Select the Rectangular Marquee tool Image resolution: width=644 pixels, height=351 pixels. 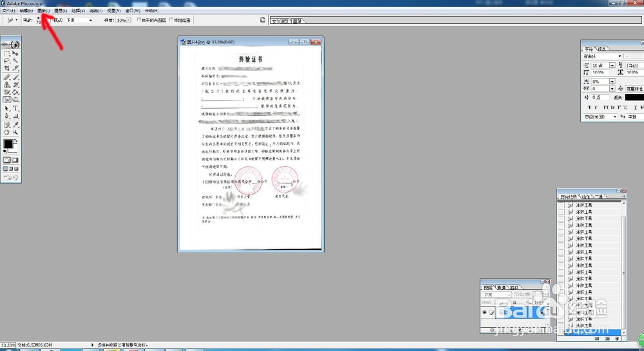coord(6,53)
